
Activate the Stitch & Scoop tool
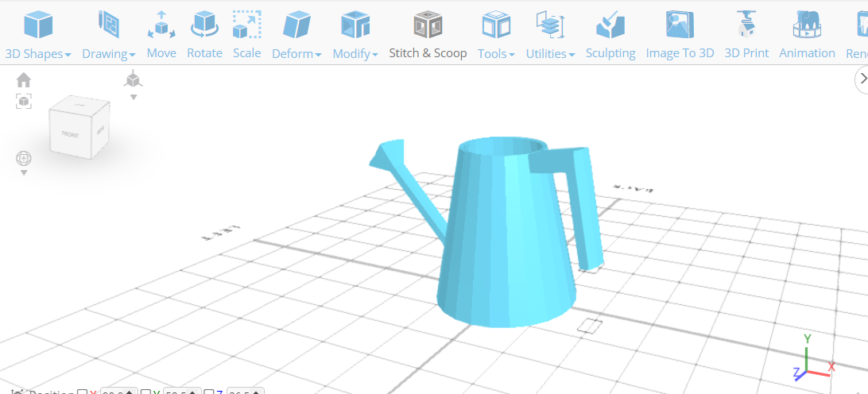pyautogui.click(x=428, y=35)
